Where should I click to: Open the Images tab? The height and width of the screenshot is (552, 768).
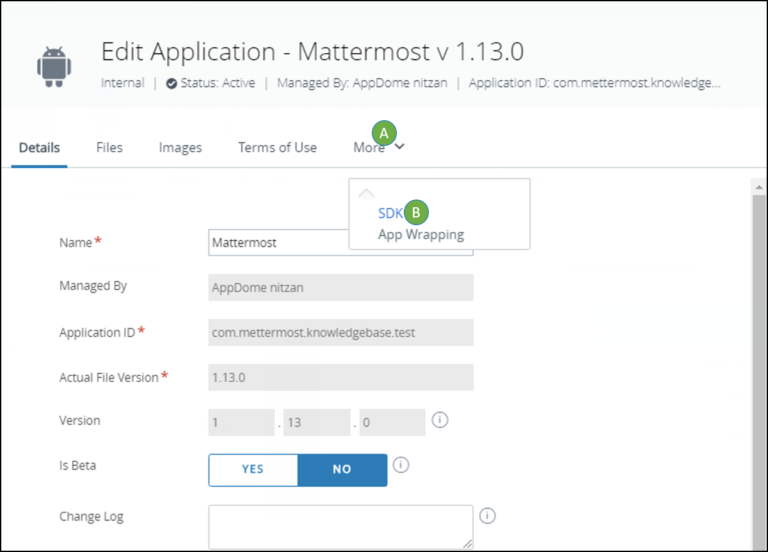tap(180, 148)
